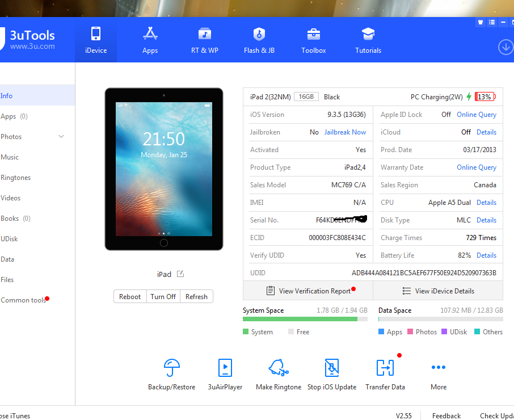Screen dimensions: 514x420
Task: Click the green charging bolt icon
Action: click(469, 96)
